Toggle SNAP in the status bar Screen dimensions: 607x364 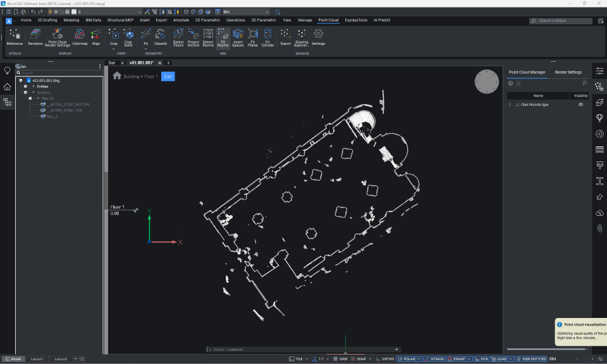click(358, 359)
